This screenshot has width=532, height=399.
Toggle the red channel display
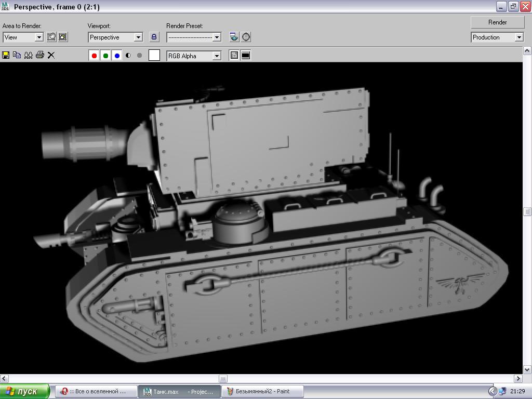pos(95,56)
